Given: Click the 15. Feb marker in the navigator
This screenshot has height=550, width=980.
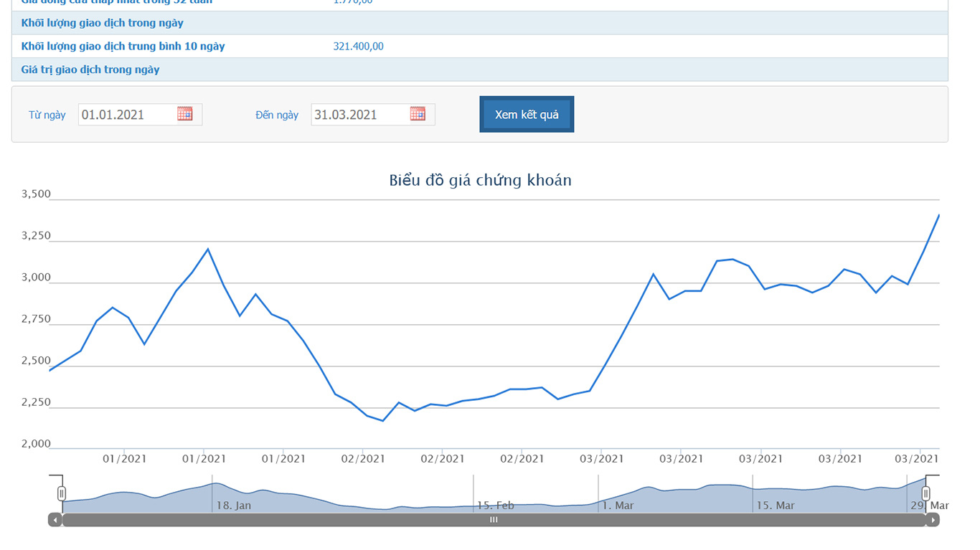Looking at the screenshot, I should pyautogui.click(x=495, y=506).
